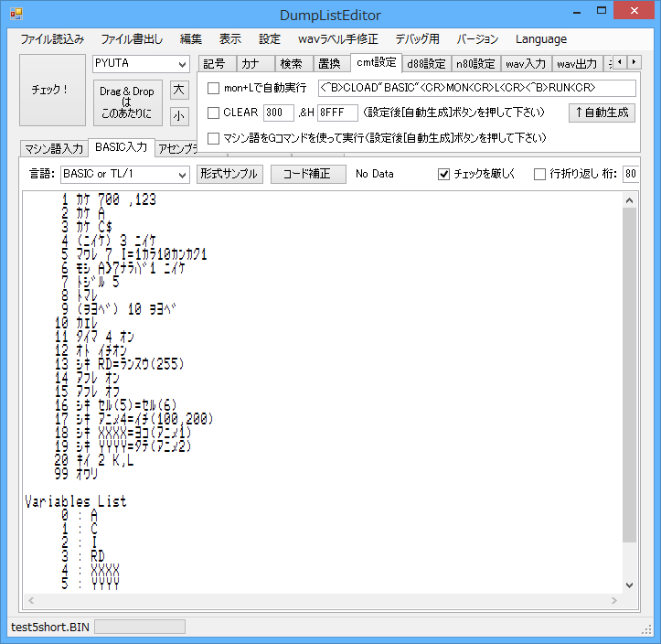The height and width of the screenshot is (644, 661).
Task: Click the status bar progress bar
Action: pyautogui.click(x=140, y=627)
